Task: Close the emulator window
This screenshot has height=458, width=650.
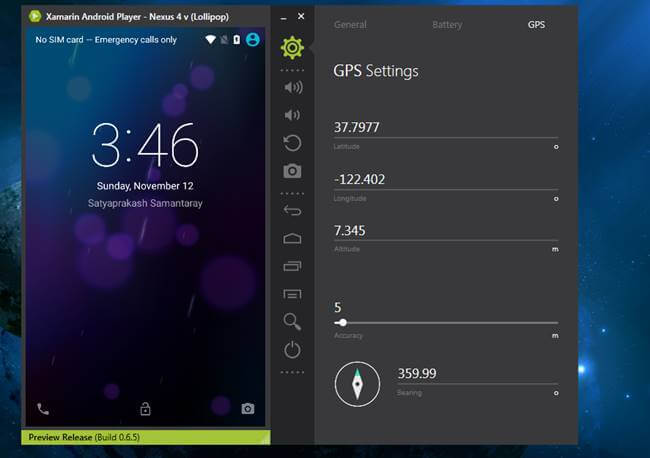Action: pos(301,16)
